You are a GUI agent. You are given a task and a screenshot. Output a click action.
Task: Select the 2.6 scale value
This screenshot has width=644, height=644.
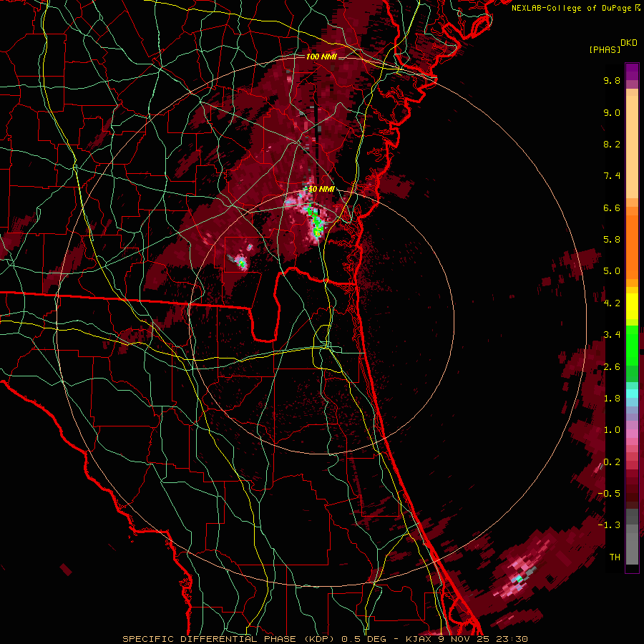point(612,367)
